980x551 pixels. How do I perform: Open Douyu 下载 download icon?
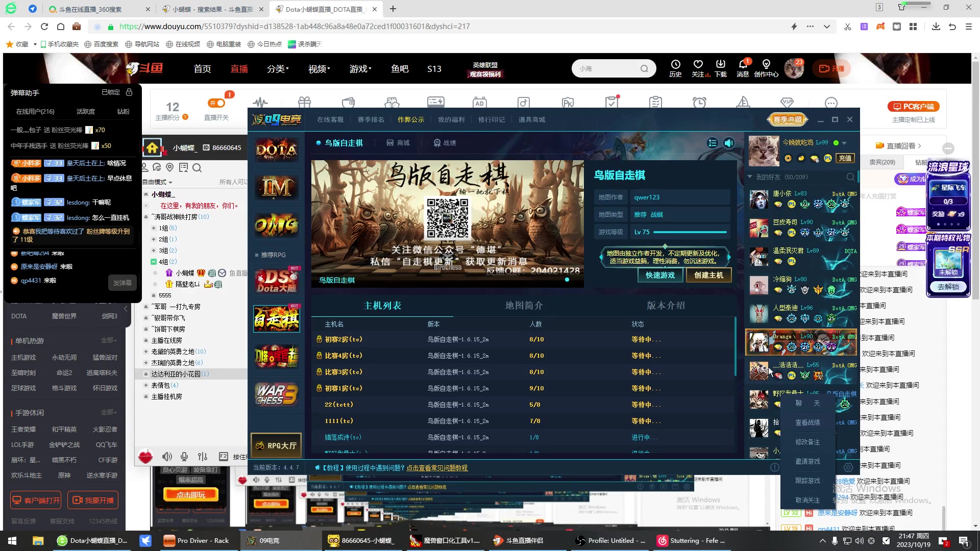click(x=720, y=68)
